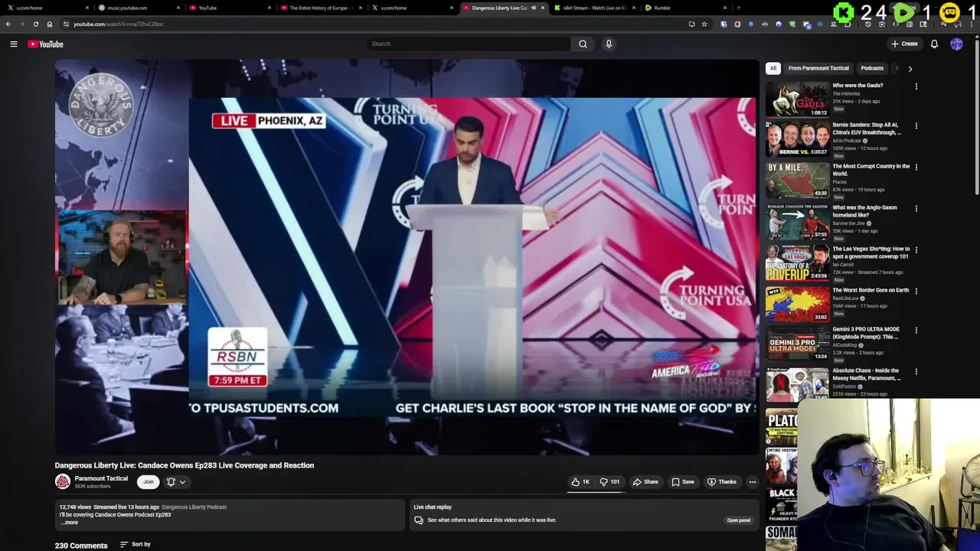
Task: Open options menu for Worst Border Gore video
Action: 916,292
